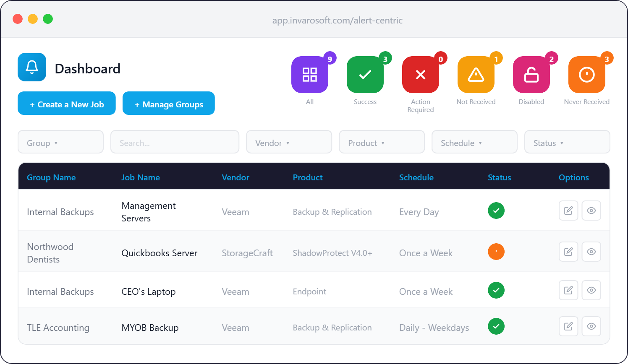The height and width of the screenshot is (364, 628).
Task: Click the Northwood Dentists group name
Action: (50, 253)
